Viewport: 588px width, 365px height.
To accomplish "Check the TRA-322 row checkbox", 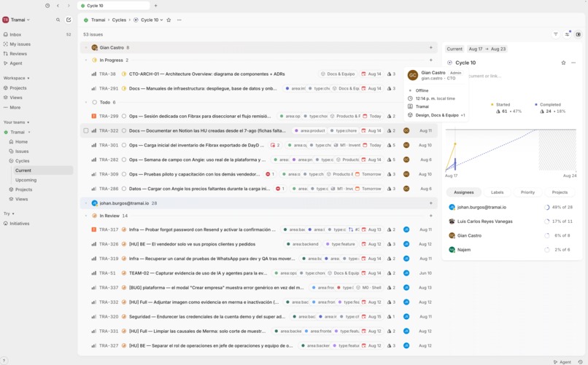I will tap(86, 130).
